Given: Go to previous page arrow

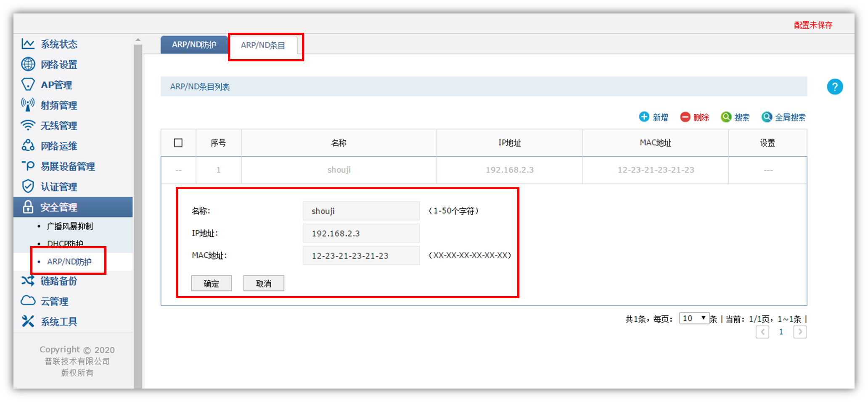Looking at the screenshot, I should [762, 332].
